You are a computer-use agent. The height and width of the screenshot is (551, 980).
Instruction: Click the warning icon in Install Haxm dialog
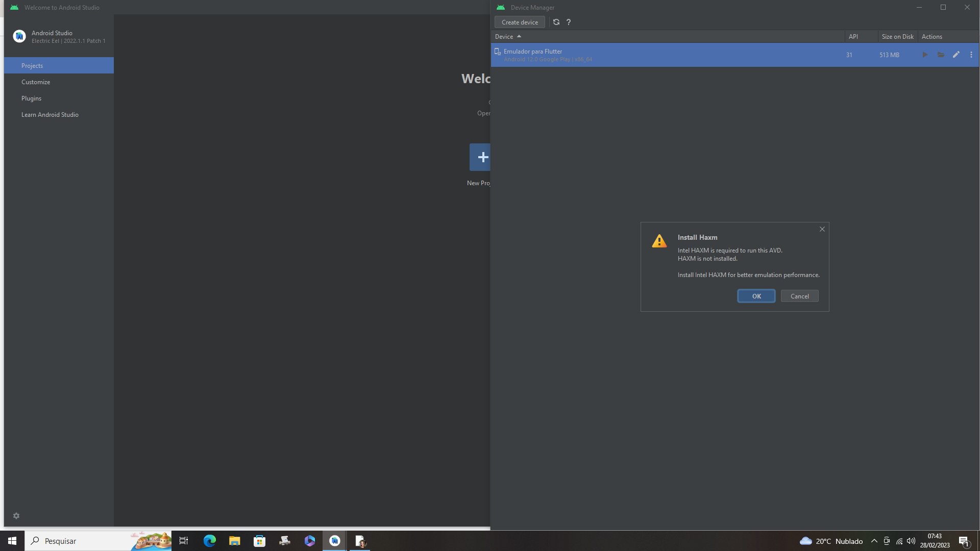(x=659, y=241)
